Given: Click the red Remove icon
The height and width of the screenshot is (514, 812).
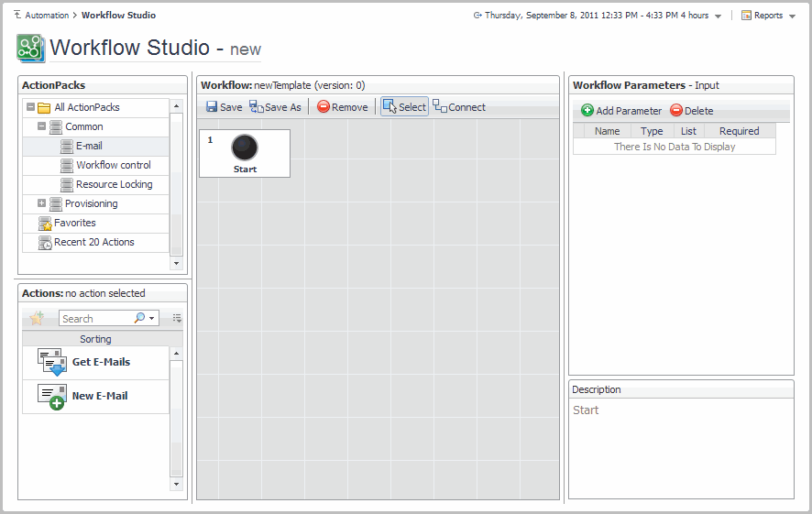Looking at the screenshot, I should (x=324, y=107).
